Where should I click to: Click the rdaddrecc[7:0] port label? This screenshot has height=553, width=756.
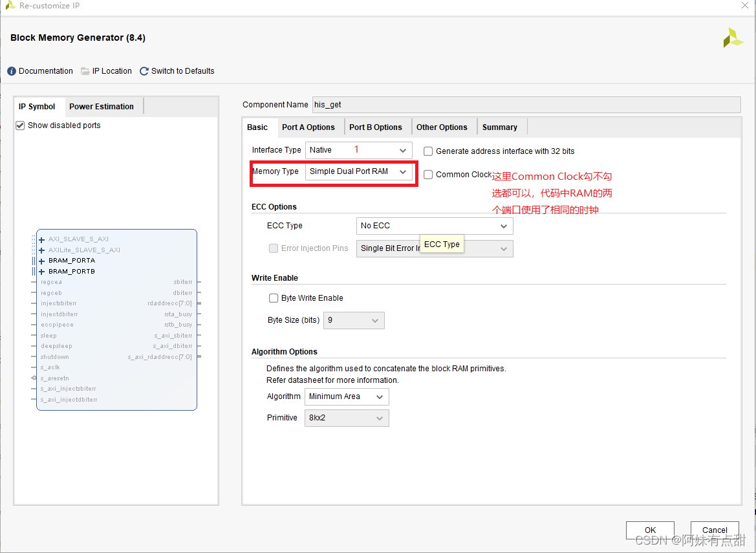(x=169, y=303)
